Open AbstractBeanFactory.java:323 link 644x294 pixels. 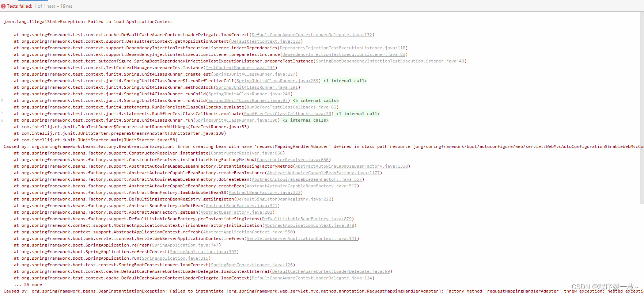(265, 192)
